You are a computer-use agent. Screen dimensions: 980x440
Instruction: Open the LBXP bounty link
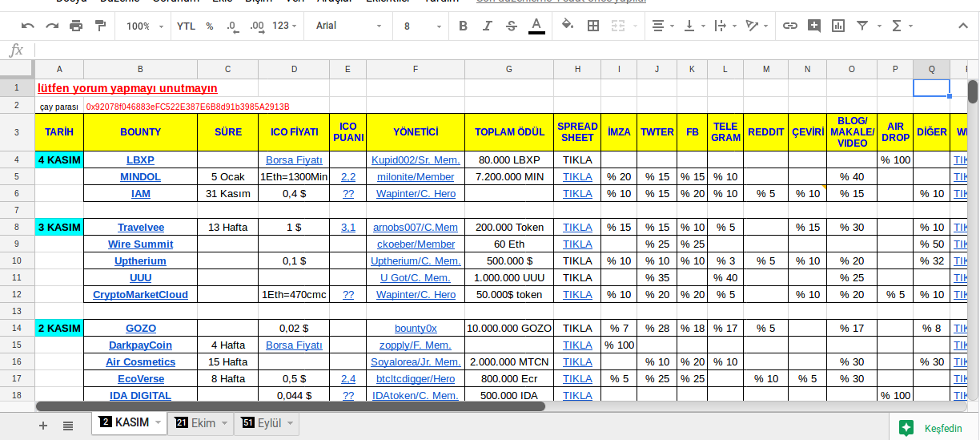tap(140, 159)
